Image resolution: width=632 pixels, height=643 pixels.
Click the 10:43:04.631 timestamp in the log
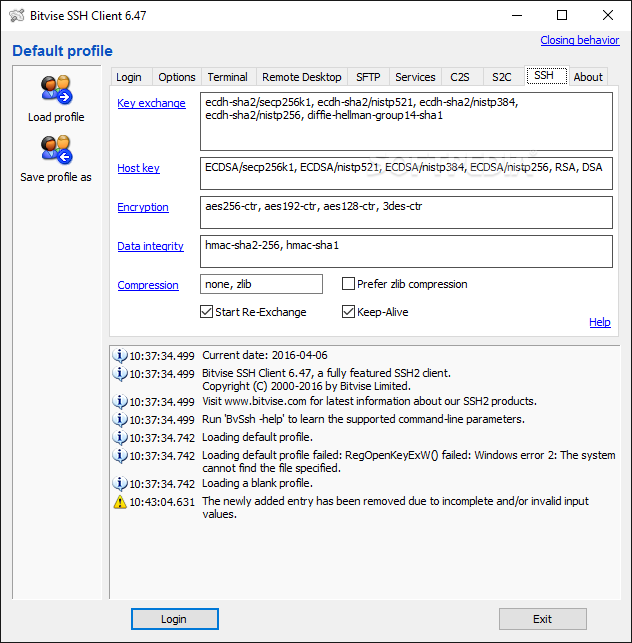click(x=162, y=502)
